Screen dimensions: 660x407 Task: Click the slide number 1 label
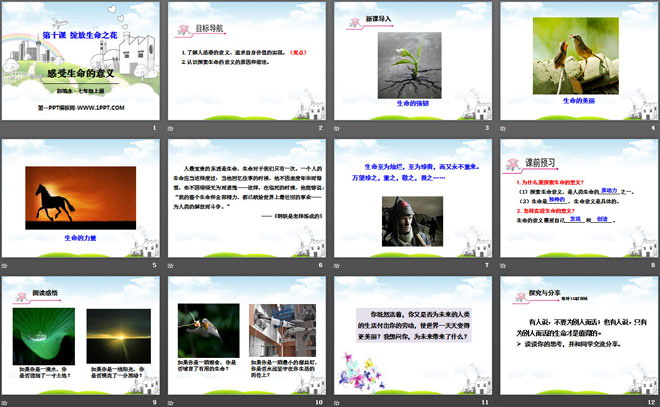coord(154,128)
